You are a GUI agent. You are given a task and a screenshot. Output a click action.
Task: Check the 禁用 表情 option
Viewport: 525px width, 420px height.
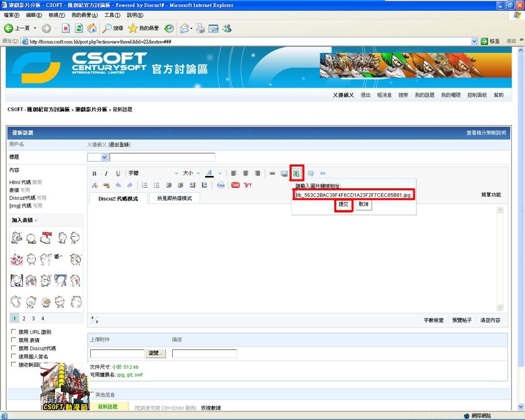(x=14, y=340)
